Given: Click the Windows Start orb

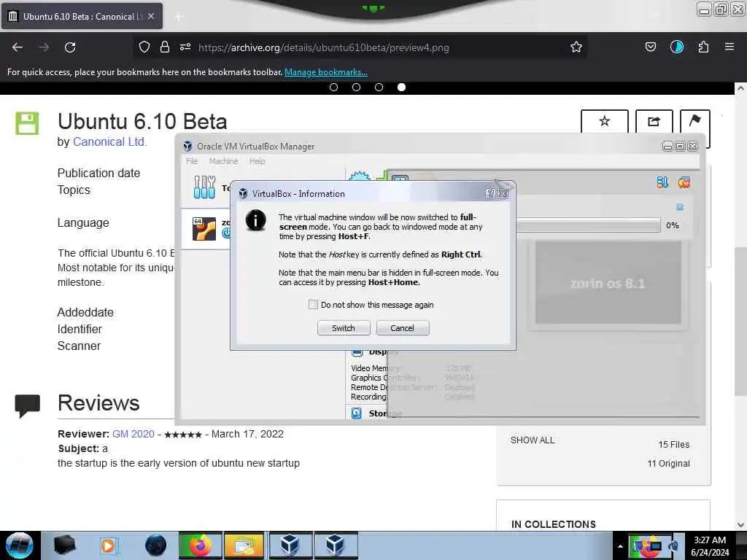Looking at the screenshot, I should (20, 545).
